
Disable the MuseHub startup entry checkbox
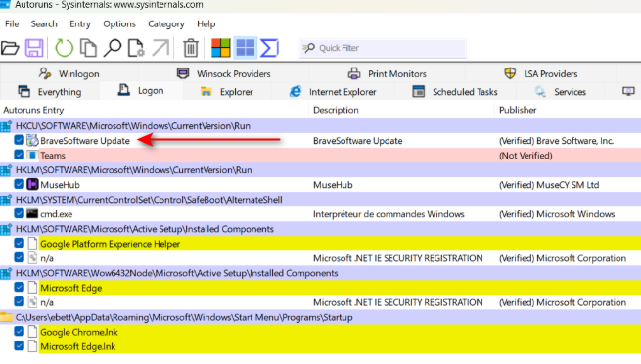[x=19, y=184]
